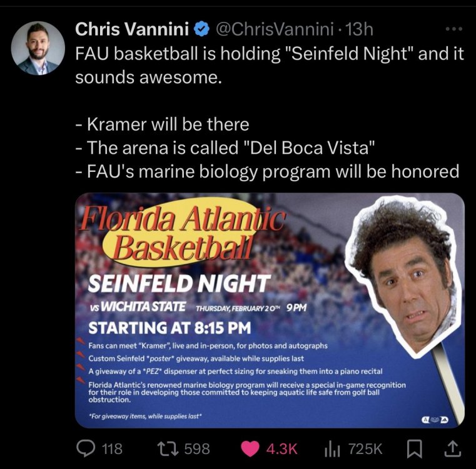Click the 725K views count
Image resolution: width=476 pixels, height=469 pixels.
(x=365, y=448)
